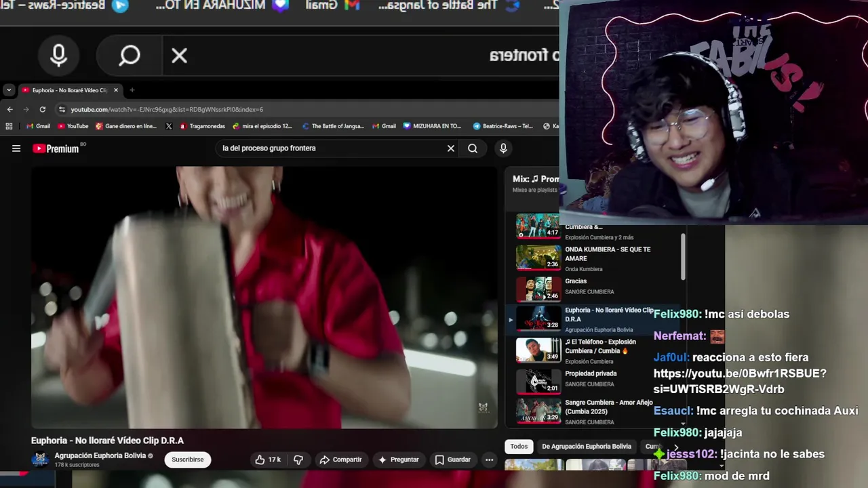
Task: Open the Gane dinero en líne... bookmark
Action: 126,126
